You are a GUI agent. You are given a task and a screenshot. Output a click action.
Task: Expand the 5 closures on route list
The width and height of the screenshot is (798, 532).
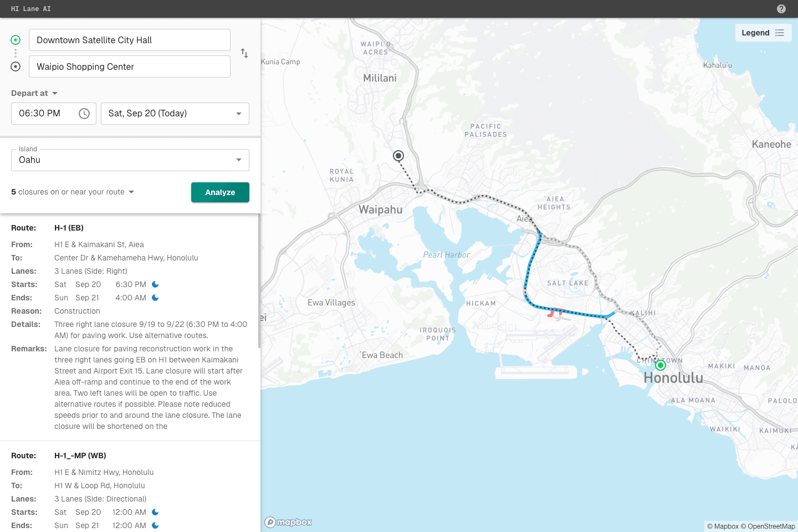coord(73,192)
